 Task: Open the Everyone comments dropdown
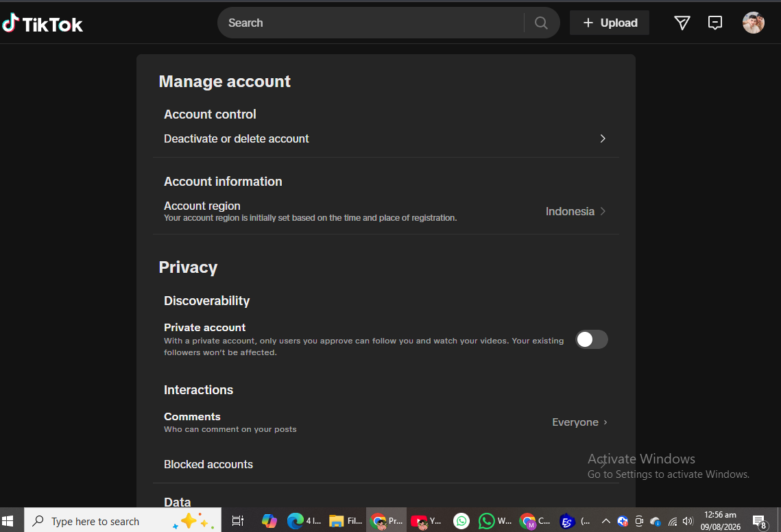(x=580, y=422)
